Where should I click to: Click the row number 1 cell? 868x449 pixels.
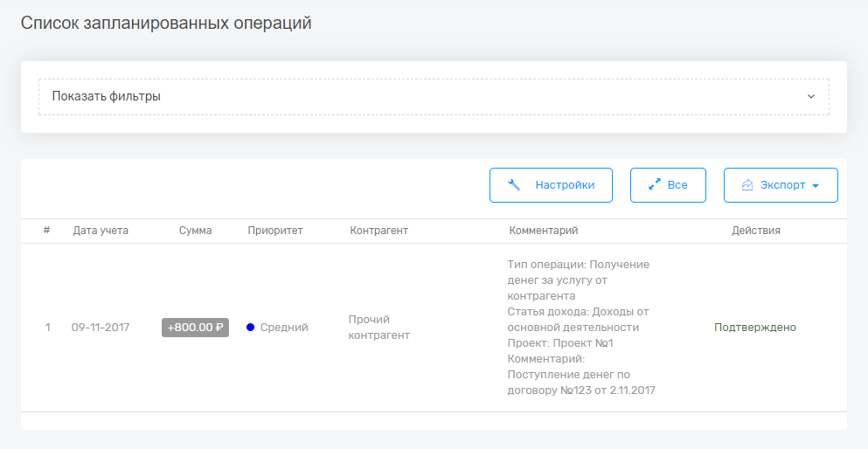point(47,328)
